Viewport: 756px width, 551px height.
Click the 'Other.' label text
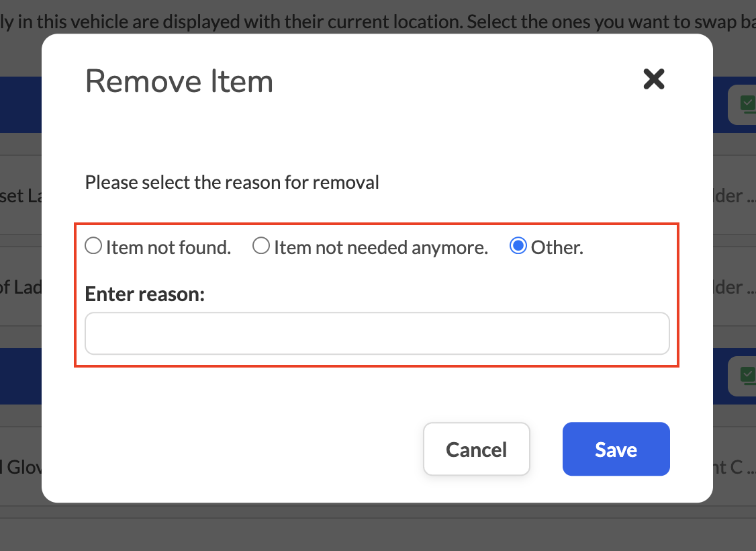coord(557,247)
